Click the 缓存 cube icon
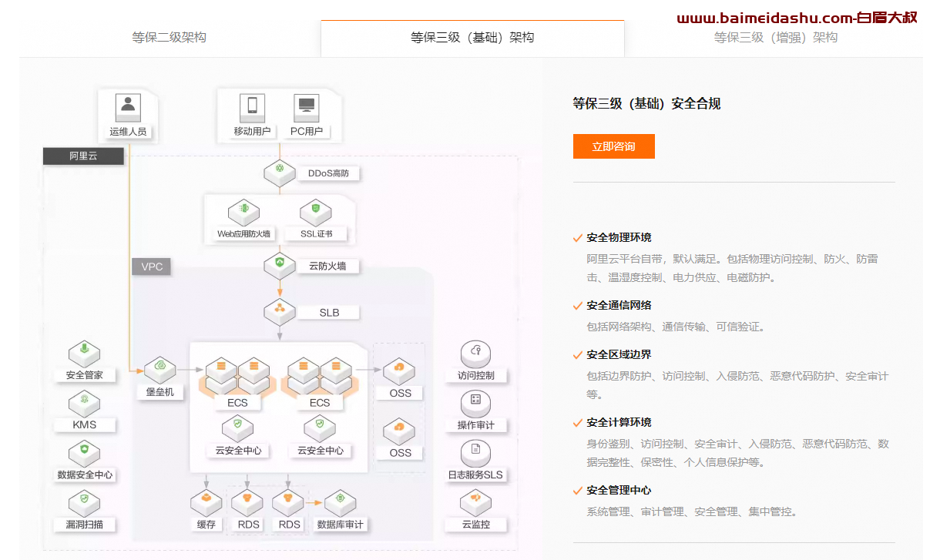 pyautogui.click(x=206, y=503)
